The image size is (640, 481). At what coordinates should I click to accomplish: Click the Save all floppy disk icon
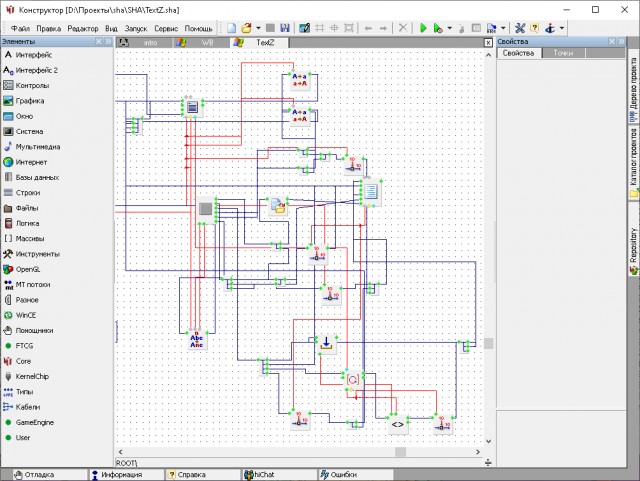click(x=285, y=28)
